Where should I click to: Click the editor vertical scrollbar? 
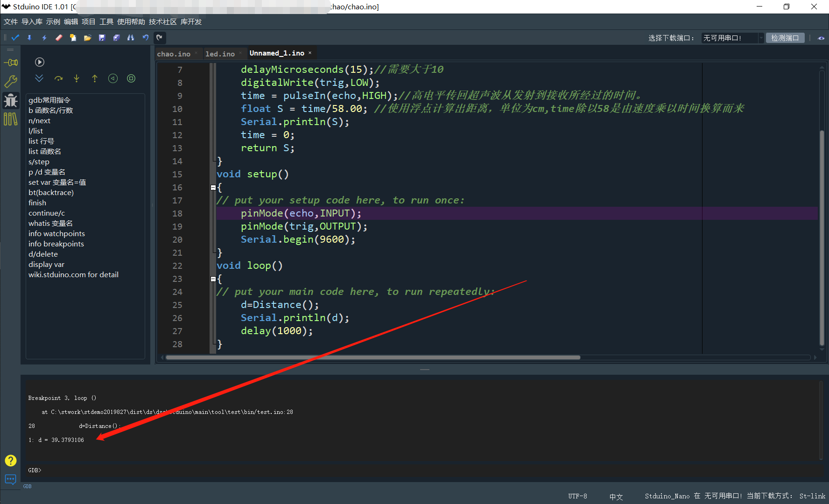click(822, 238)
